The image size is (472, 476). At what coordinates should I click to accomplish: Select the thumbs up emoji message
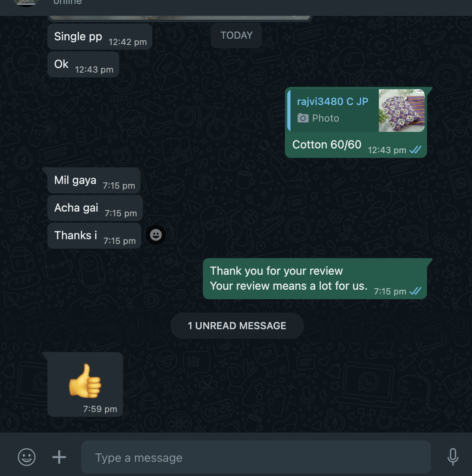(x=85, y=384)
